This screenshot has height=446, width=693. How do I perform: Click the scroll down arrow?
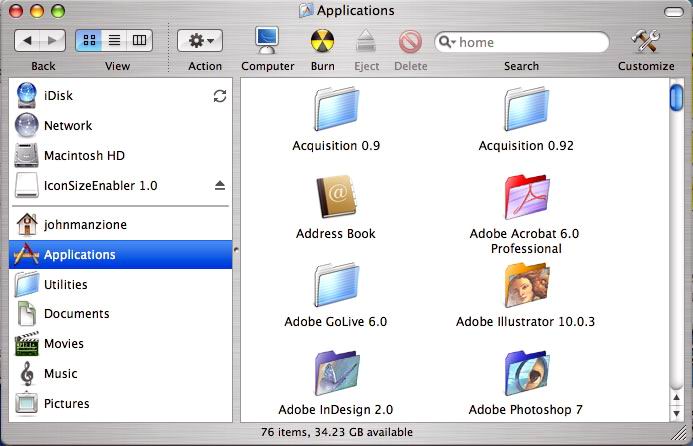click(676, 413)
